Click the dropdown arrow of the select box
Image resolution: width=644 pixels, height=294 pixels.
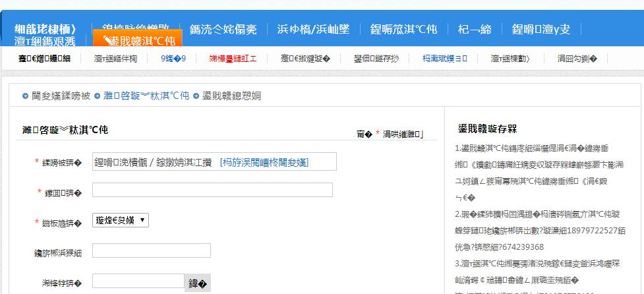[143, 220]
